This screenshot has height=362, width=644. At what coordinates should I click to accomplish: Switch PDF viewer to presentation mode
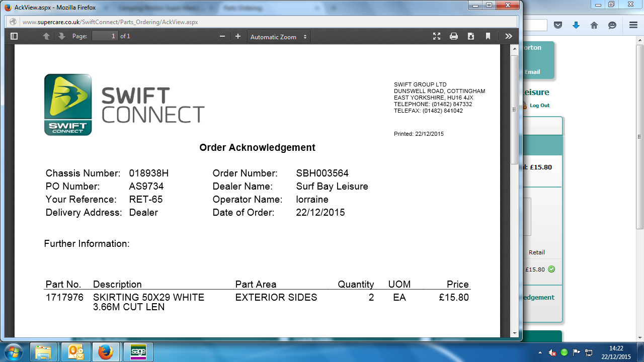(437, 36)
